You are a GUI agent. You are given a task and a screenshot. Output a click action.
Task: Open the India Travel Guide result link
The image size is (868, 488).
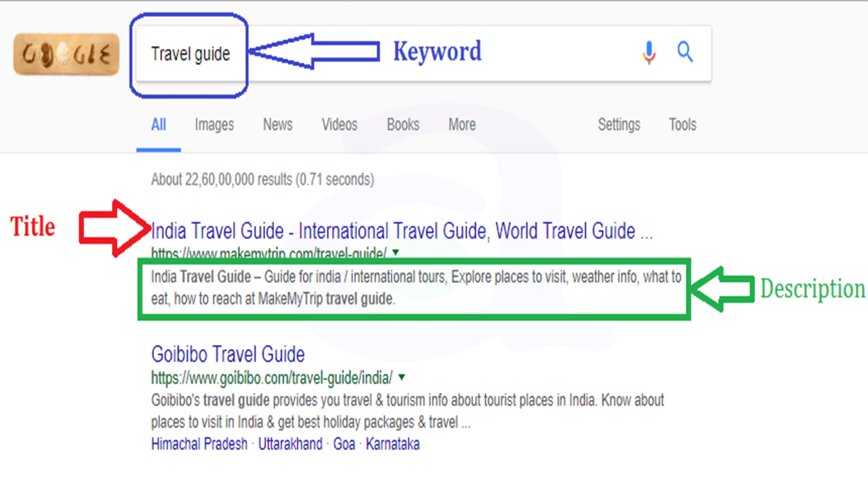click(x=401, y=231)
